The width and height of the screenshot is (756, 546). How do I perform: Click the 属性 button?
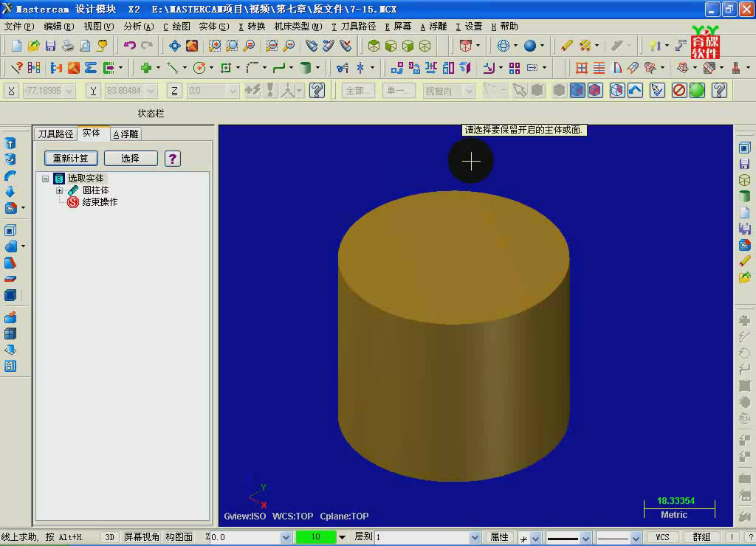coord(499,537)
